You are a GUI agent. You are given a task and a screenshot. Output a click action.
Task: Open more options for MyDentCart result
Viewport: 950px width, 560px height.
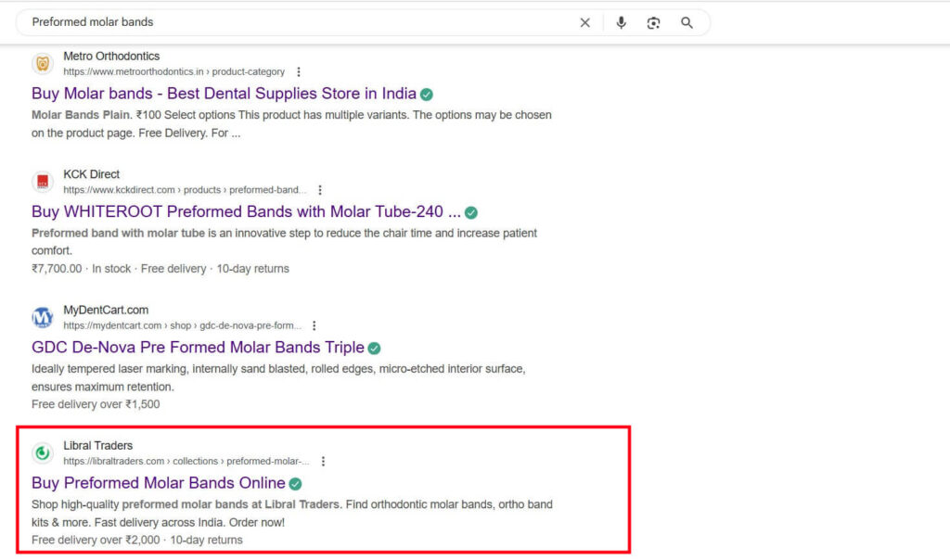pyautogui.click(x=314, y=325)
